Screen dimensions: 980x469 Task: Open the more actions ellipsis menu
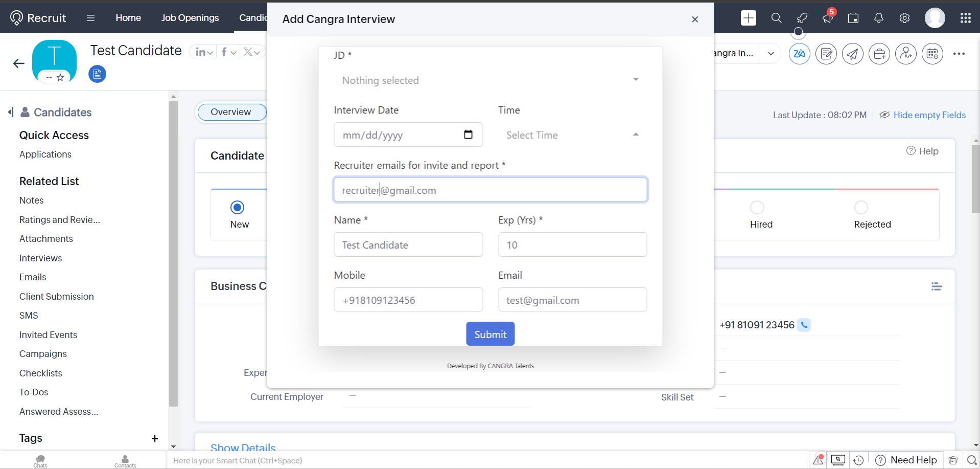tap(959, 54)
